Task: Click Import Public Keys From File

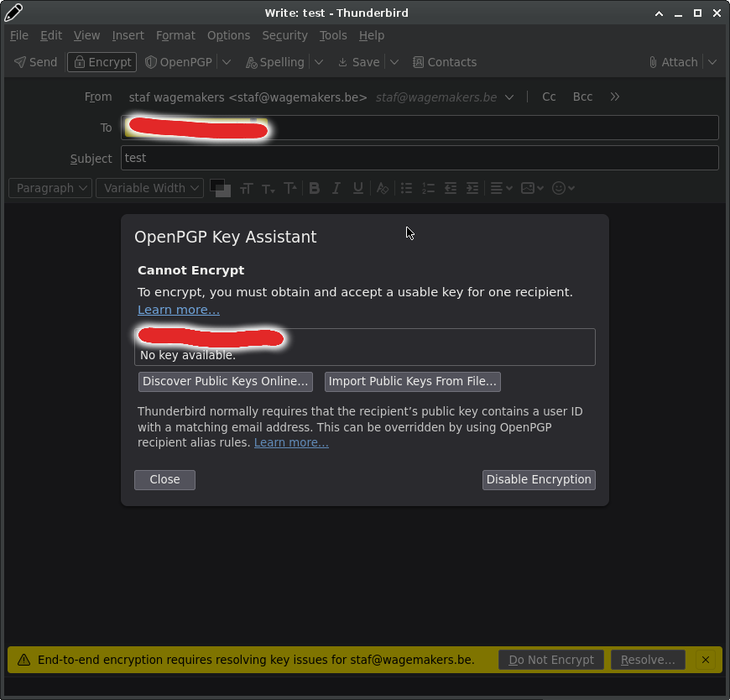Action: [x=412, y=381]
